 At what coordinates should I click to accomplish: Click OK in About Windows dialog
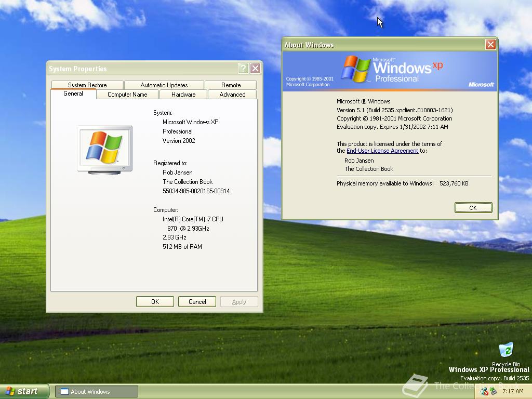[473, 208]
